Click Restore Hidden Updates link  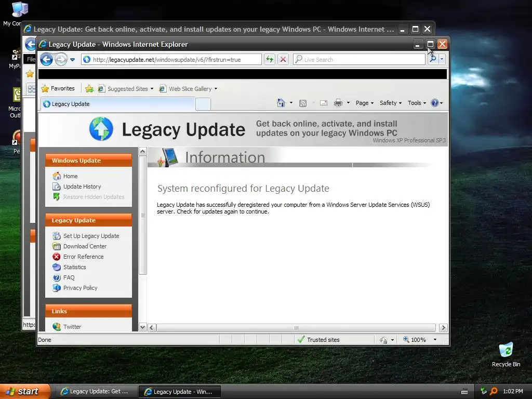tap(94, 197)
